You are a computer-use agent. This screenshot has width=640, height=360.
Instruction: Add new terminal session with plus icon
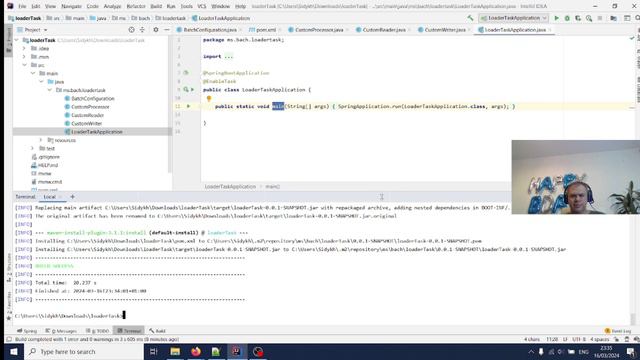tap(73, 197)
